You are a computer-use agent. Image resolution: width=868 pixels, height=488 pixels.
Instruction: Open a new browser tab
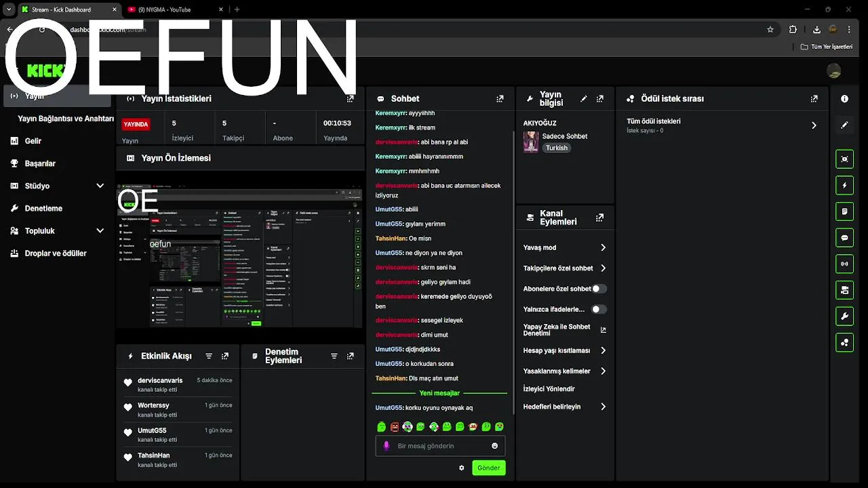[x=237, y=9]
